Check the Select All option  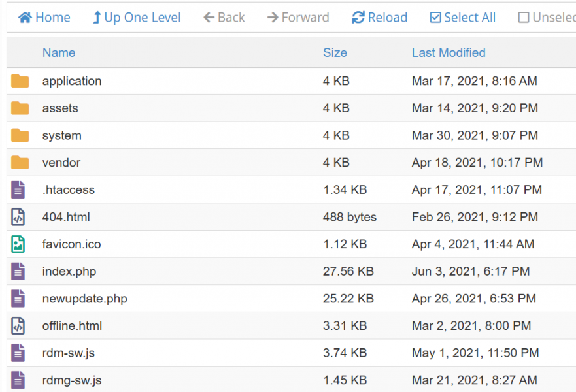(462, 18)
